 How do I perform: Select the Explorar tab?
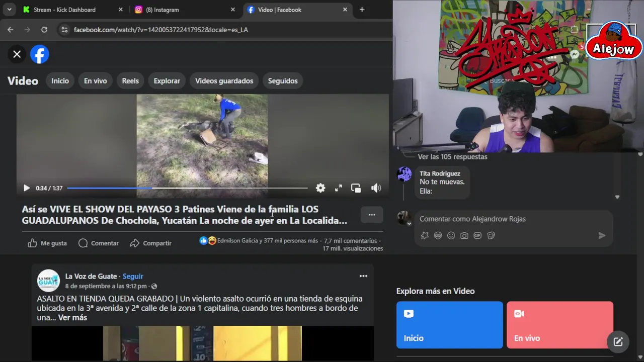pyautogui.click(x=167, y=81)
